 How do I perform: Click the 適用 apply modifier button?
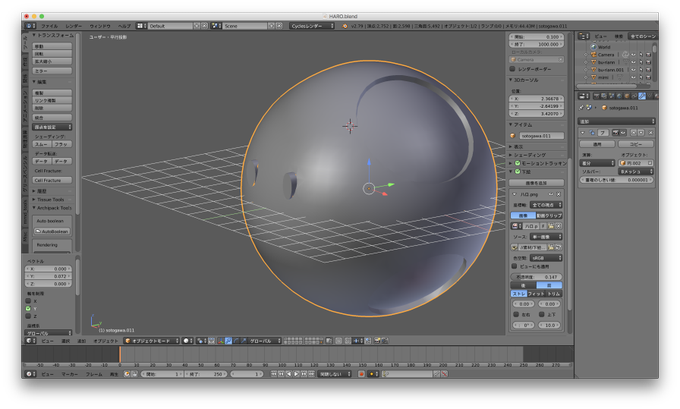pos(597,144)
